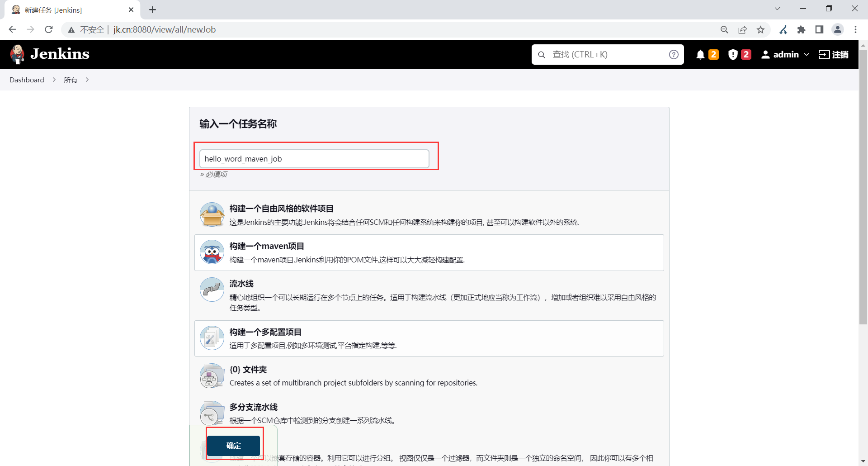This screenshot has width=868, height=466.
Task: Click the pipeline description text
Action: (x=443, y=302)
